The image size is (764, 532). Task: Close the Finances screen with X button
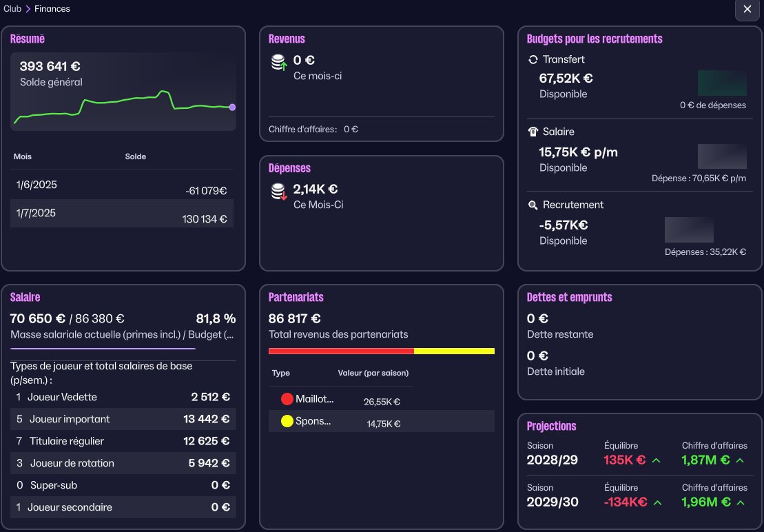[747, 9]
